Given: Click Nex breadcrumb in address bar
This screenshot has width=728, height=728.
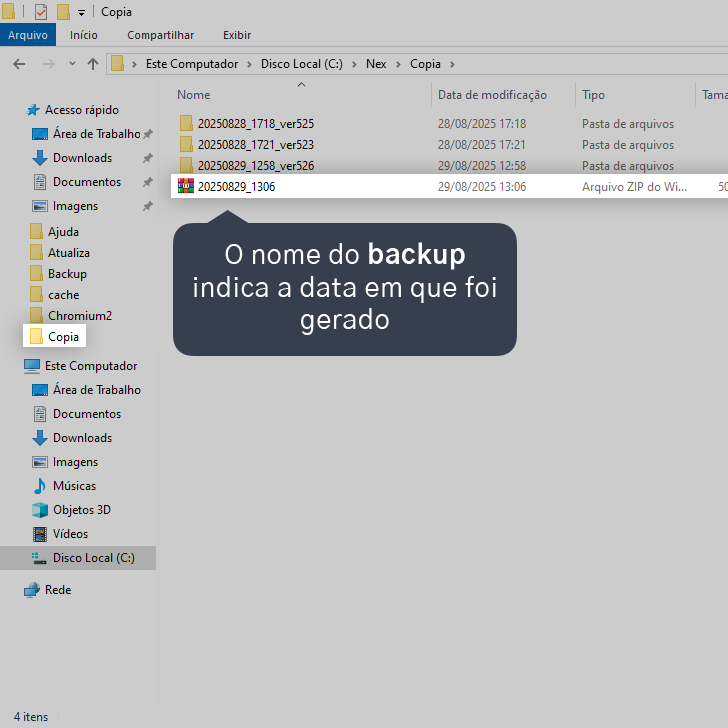Looking at the screenshot, I should pos(376,64).
